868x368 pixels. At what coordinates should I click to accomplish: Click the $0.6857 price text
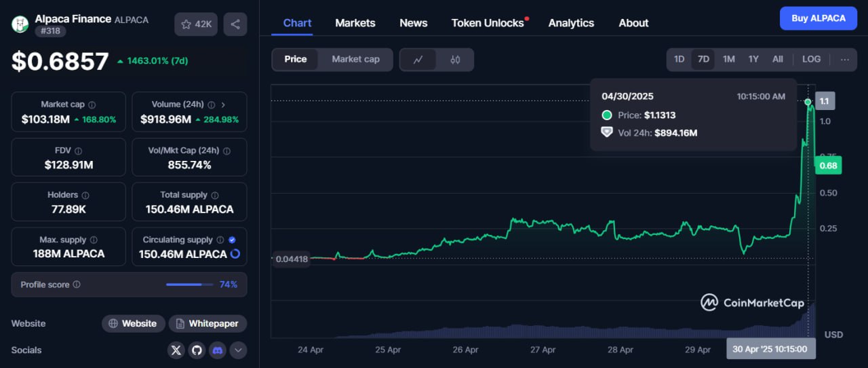click(60, 61)
